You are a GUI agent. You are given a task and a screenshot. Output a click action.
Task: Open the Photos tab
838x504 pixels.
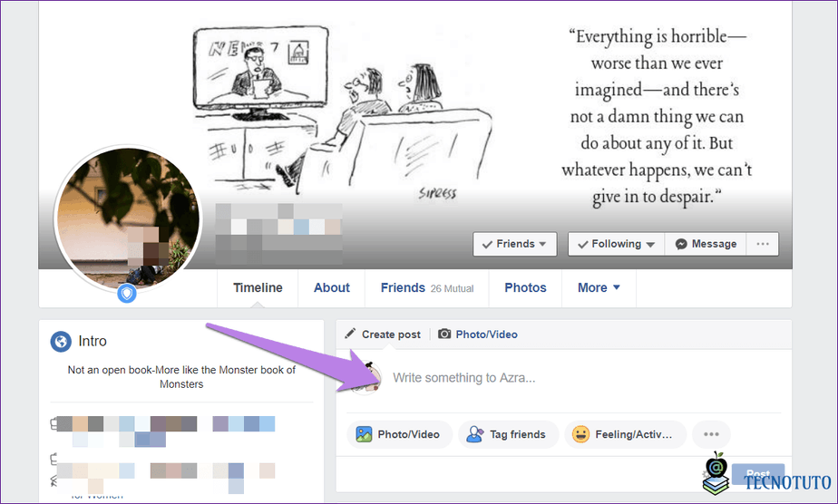tap(525, 287)
